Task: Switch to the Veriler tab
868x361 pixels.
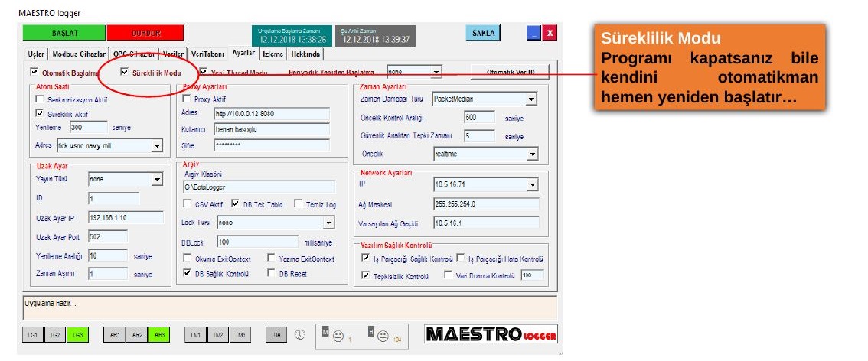Action: coord(173,54)
